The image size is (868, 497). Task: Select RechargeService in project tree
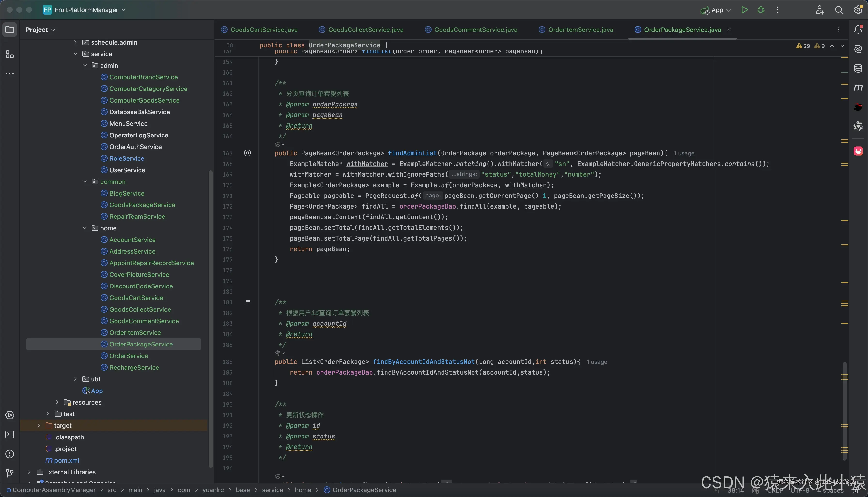(134, 367)
